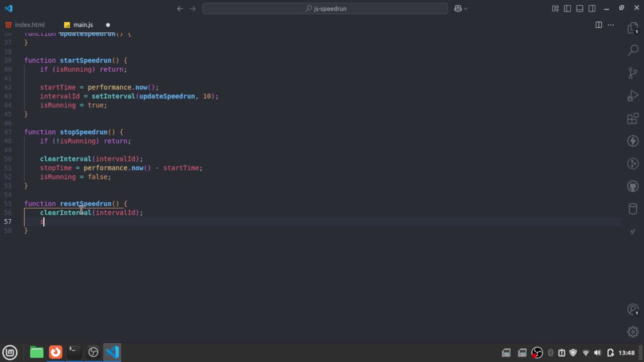644x362 pixels.
Task: Click the Bluetooth tray icon
Action: [x=550, y=353]
